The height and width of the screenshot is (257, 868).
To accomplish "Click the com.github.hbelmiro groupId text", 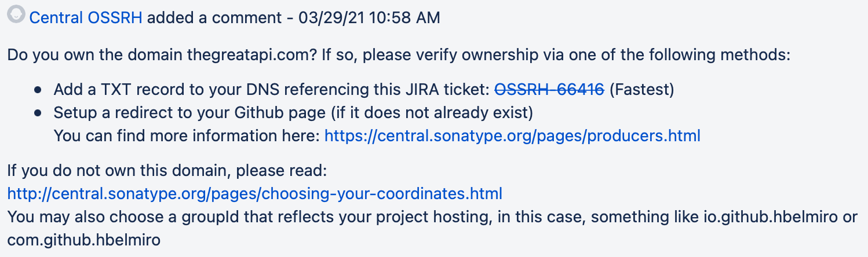I will click(x=83, y=239).
